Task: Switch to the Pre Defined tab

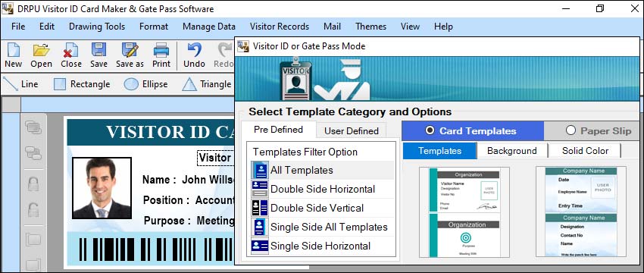Action: point(279,130)
